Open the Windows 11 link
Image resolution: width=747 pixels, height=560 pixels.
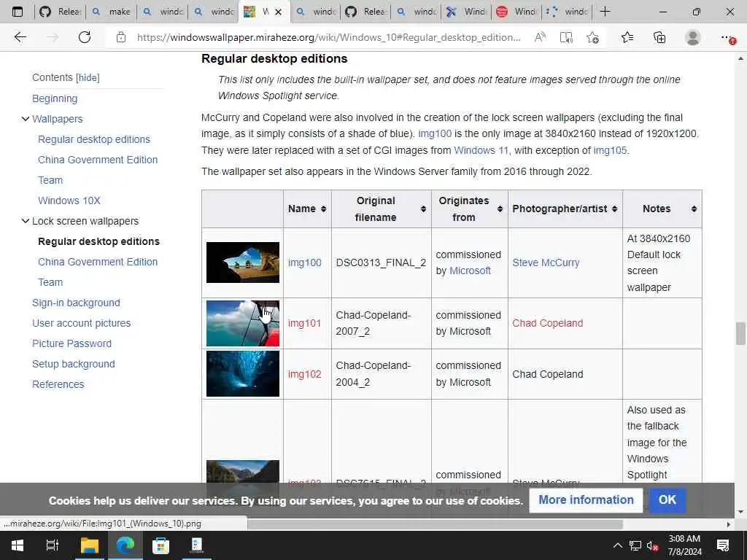click(481, 150)
